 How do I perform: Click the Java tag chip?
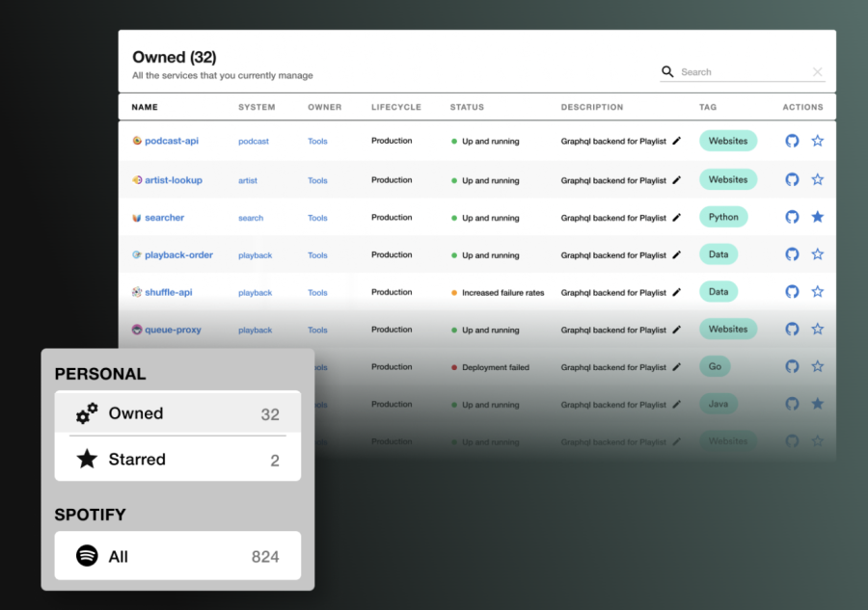[718, 404]
